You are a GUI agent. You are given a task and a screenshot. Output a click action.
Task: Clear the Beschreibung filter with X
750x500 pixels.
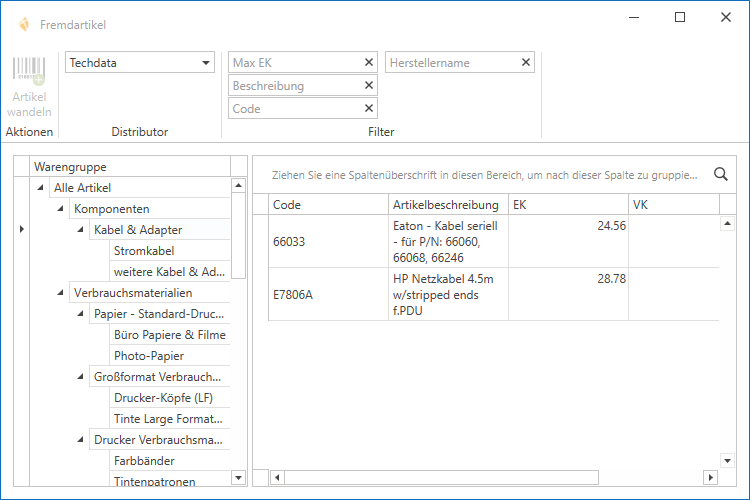click(x=369, y=86)
